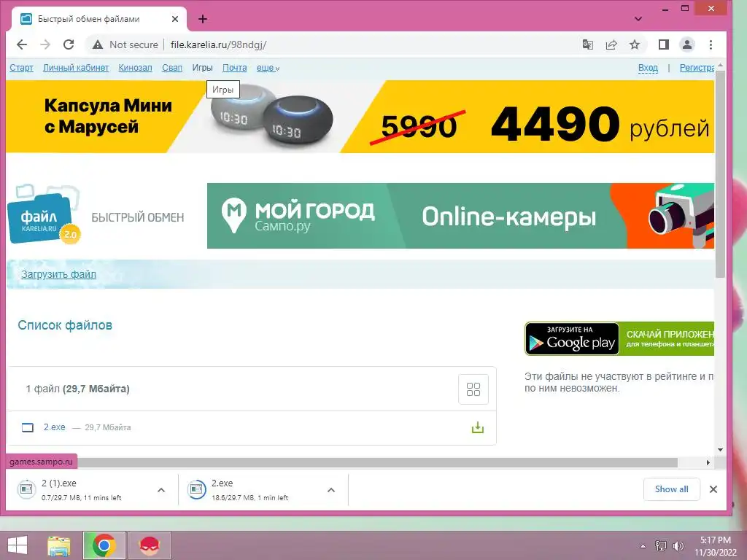The height and width of the screenshot is (560, 747).
Task: Open the Старт link
Action: point(21,68)
